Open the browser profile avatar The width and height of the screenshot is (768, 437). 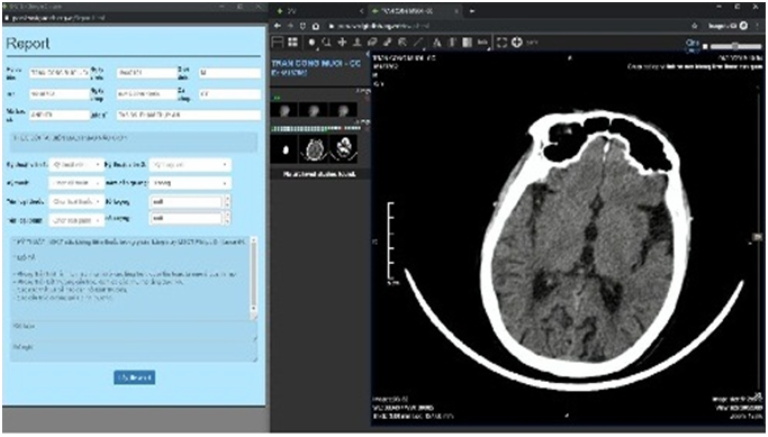click(x=744, y=25)
